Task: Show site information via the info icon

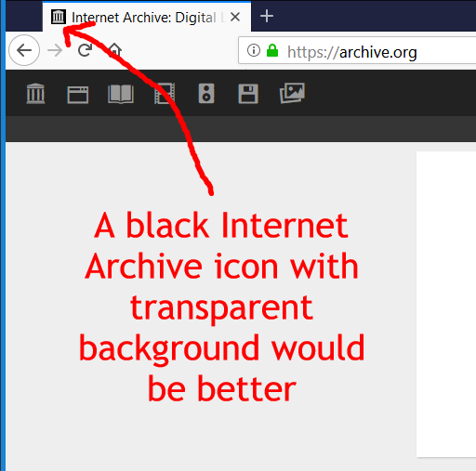Action: coord(254,50)
